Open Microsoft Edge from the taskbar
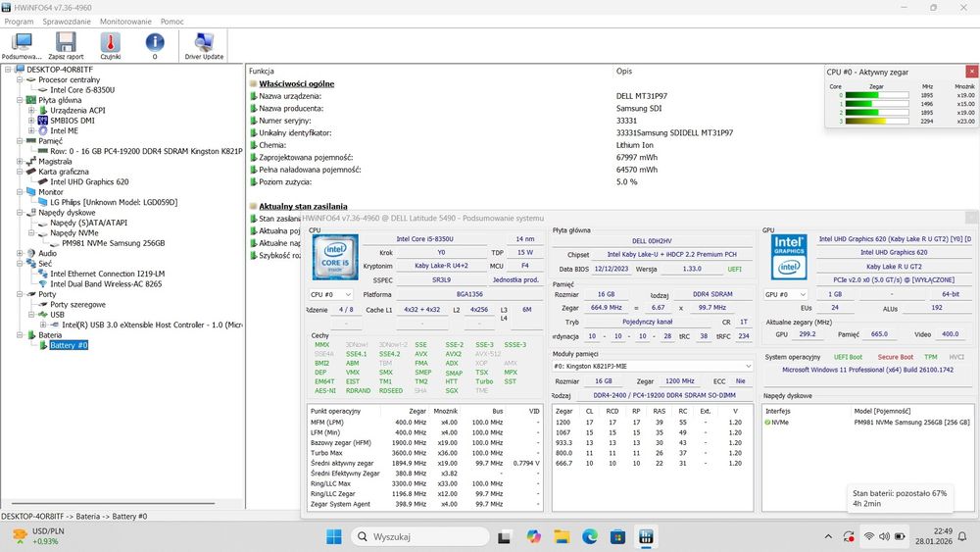 (589, 536)
